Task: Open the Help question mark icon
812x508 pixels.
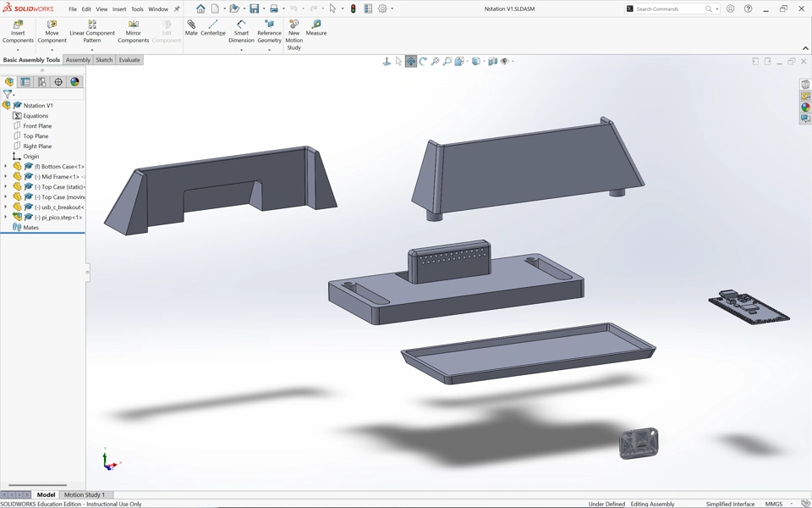Action: pos(748,8)
